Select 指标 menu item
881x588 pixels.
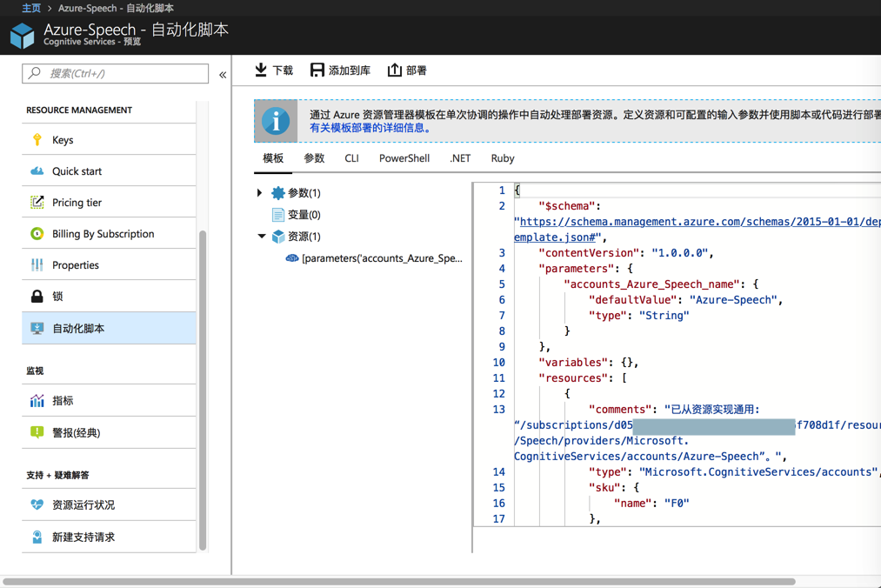point(109,401)
